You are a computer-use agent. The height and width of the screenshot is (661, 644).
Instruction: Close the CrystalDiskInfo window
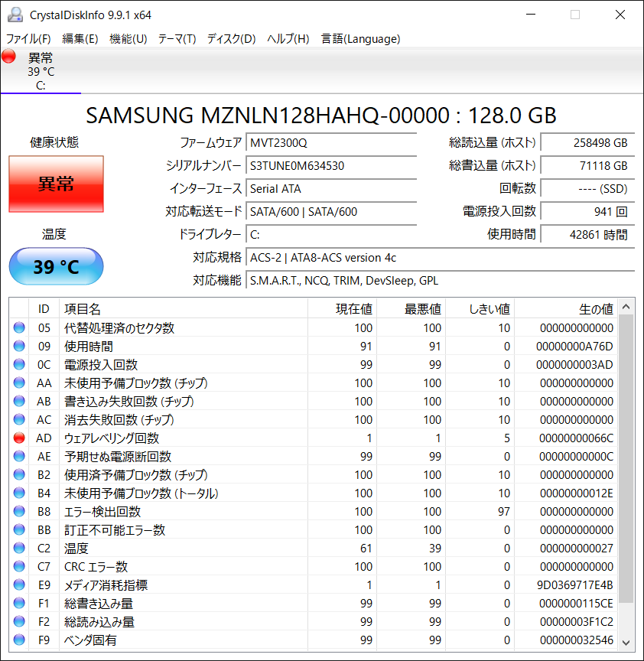[x=620, y=15]
